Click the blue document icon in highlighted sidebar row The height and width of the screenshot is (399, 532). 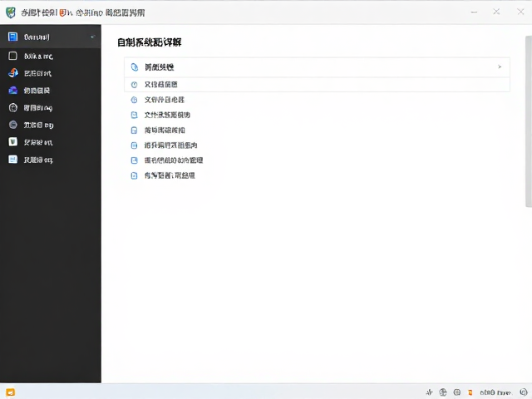click(13, 37)
